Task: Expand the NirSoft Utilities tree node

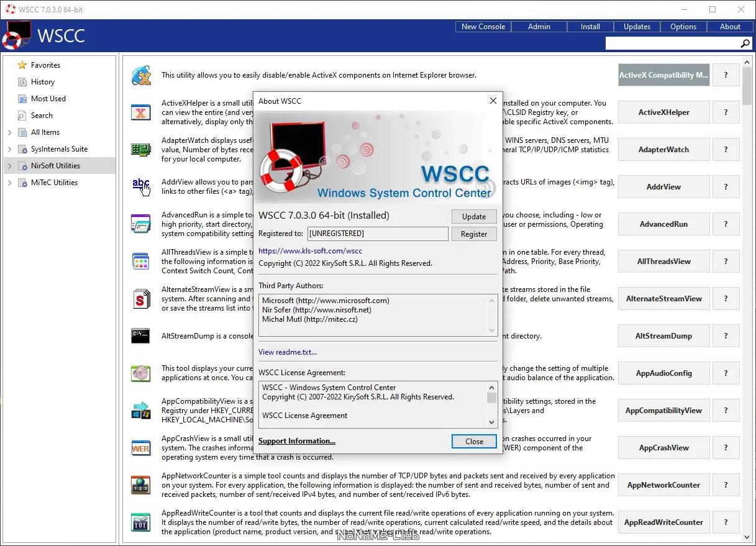Action: coord(9,166)
